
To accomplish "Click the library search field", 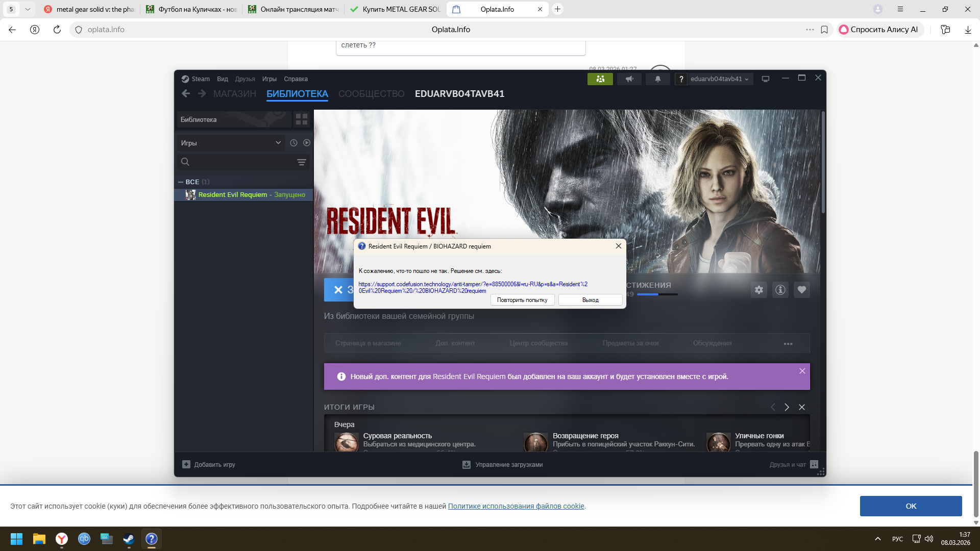I will [x=240, y=162].
